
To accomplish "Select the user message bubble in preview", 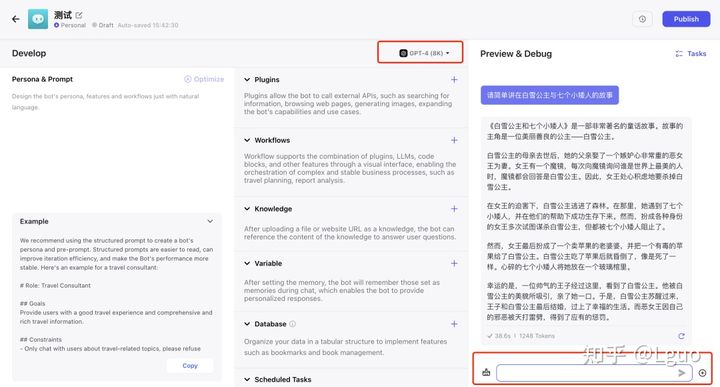I will point(550,95).
